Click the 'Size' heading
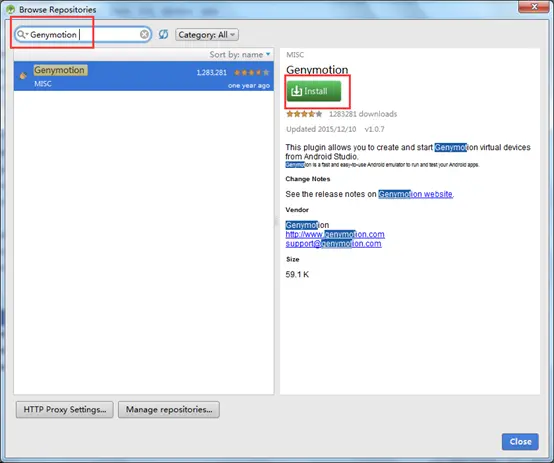This screenshot has height=463, width=554. point(293,259)
